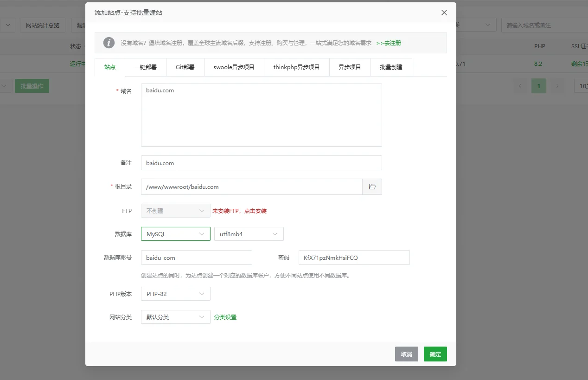Click the PHP 8.2 value in background table
The height and width of the screenshot is (380, 588).
tap(538, 64)
